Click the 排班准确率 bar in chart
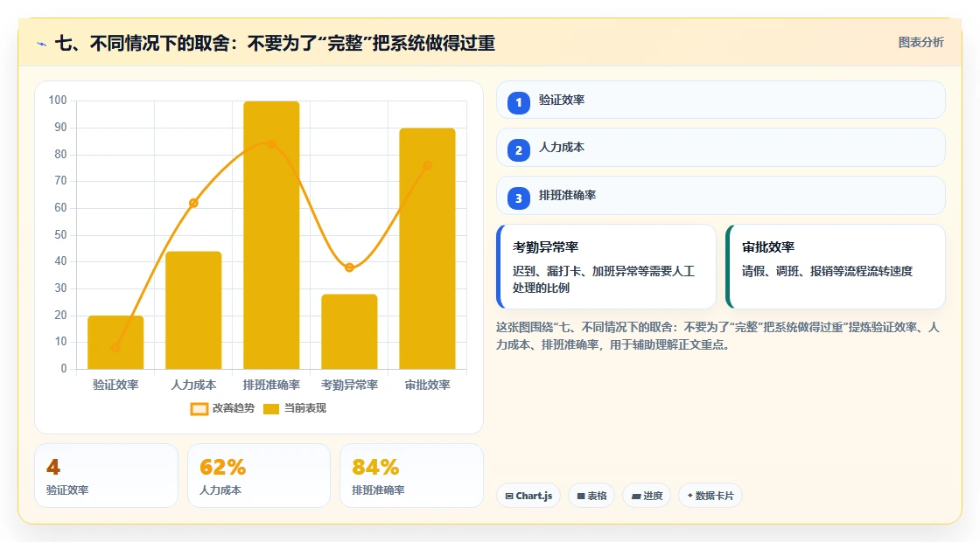Image resolution: width=980 pixels, height=542 pixels. pos(271,235)
